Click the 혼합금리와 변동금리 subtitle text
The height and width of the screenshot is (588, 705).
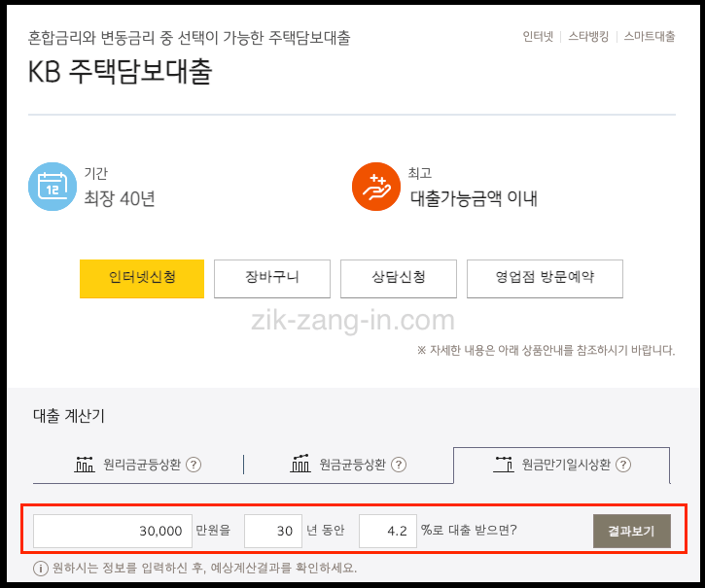(x=189, y=38)
